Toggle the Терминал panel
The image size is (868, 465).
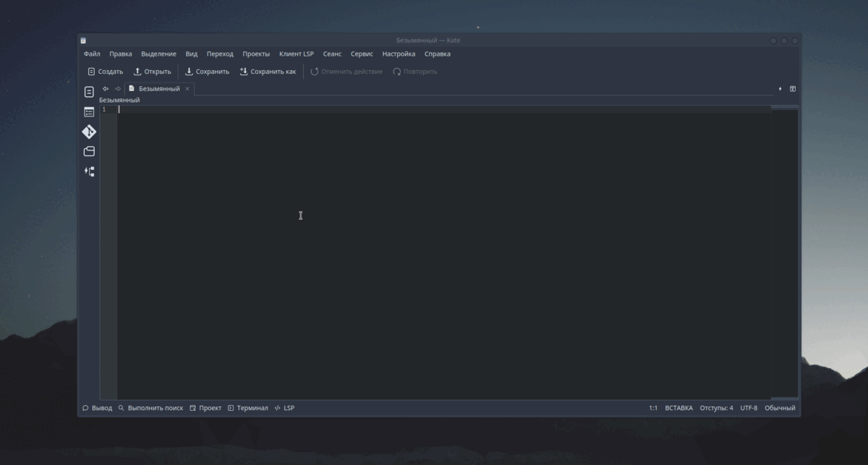pos(247,408)
